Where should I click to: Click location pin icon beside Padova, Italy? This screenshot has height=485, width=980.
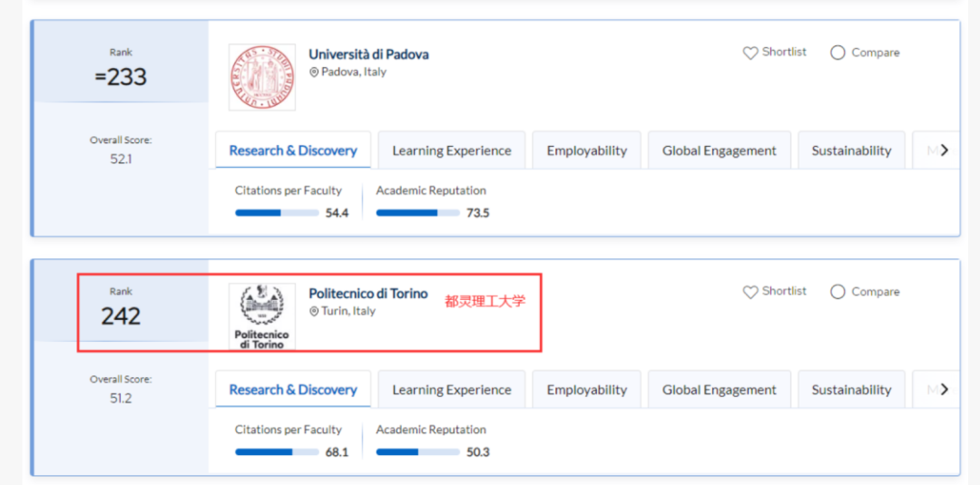click(314, 73)
